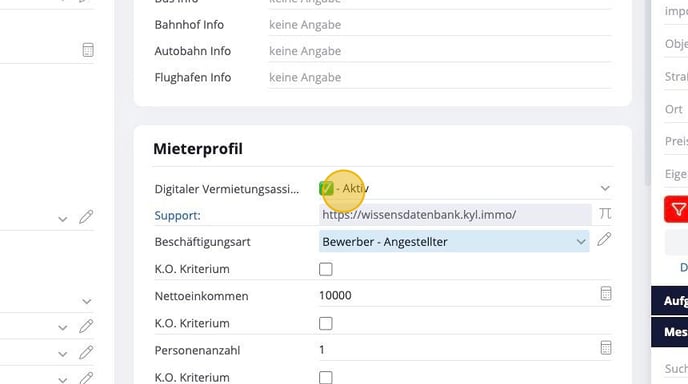Click the Ort field in right panel
688x384 pixels.
point(676,109)
